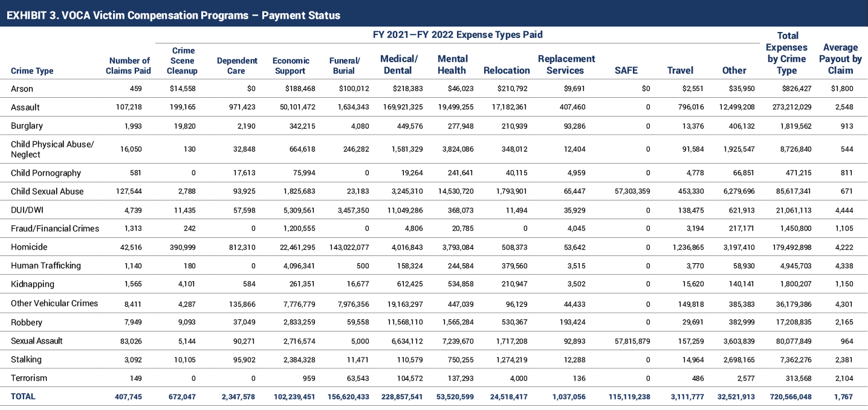Click the 'Child Physical Abuse/ Neglect' row label
The width and height of the screenshot is (868, 410).
53,149
